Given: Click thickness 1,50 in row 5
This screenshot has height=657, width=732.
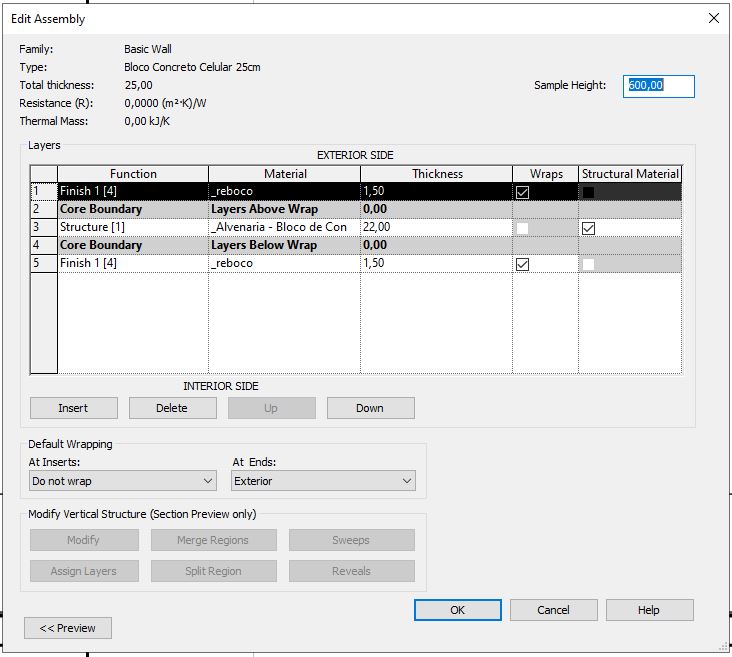Looking at the screenshot, I should click(437, 263).
